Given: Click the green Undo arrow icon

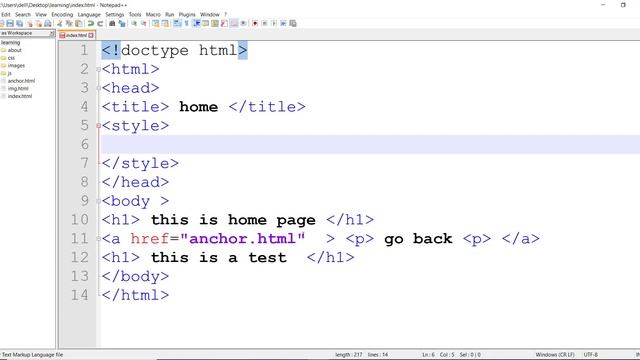Looking at the screenshot, I should coord(90,23).
